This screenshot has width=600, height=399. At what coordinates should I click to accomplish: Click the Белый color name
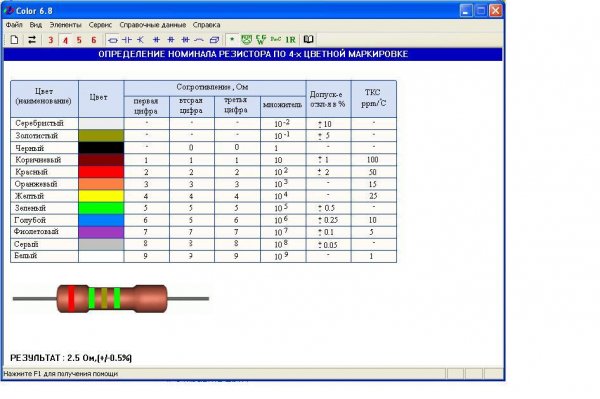point(26,256)
